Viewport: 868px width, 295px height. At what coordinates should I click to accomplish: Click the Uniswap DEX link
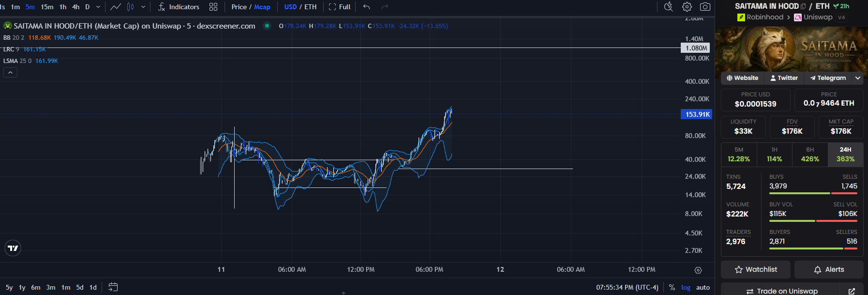813,17
